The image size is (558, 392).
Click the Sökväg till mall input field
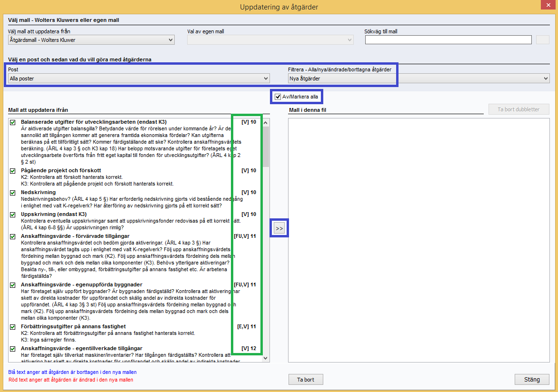[448, 40]
